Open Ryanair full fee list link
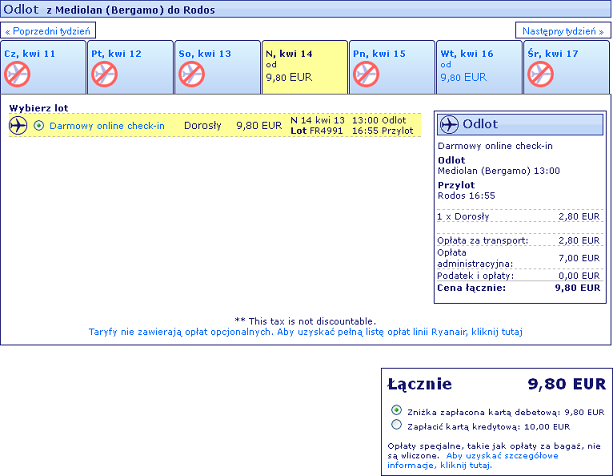 305,332
